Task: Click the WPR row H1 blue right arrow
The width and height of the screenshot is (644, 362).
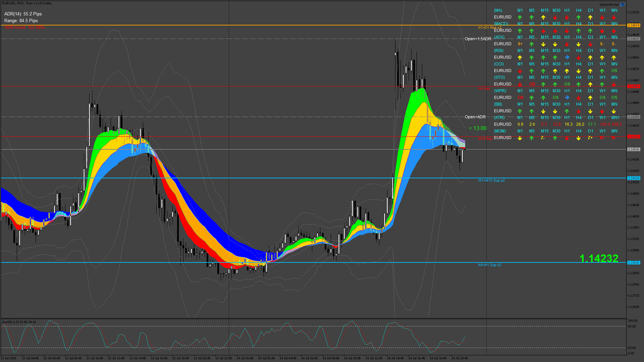Action: tap(567, 98)
